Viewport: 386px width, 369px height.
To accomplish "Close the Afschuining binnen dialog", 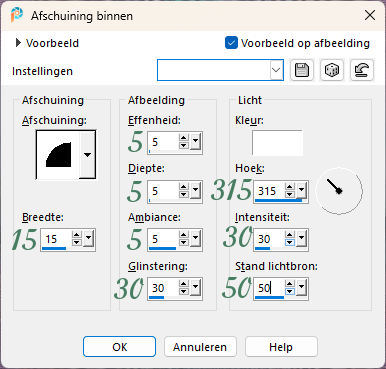I will pyautogui.click(x=370, y=15).
